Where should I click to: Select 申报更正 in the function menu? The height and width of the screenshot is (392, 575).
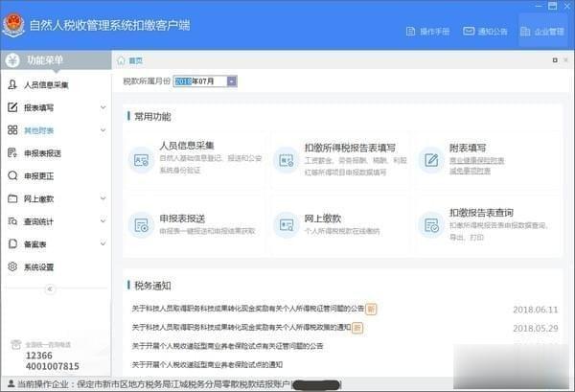pos(39,176)
